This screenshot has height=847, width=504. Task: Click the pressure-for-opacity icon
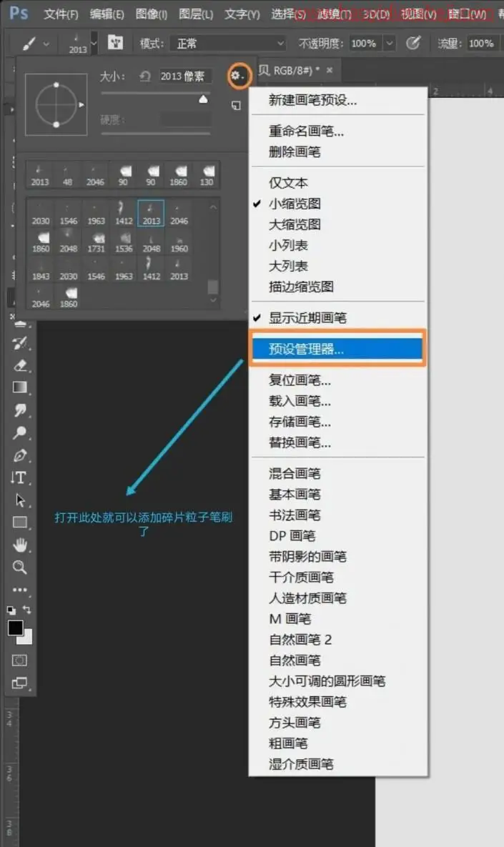(x=413, y=43)
